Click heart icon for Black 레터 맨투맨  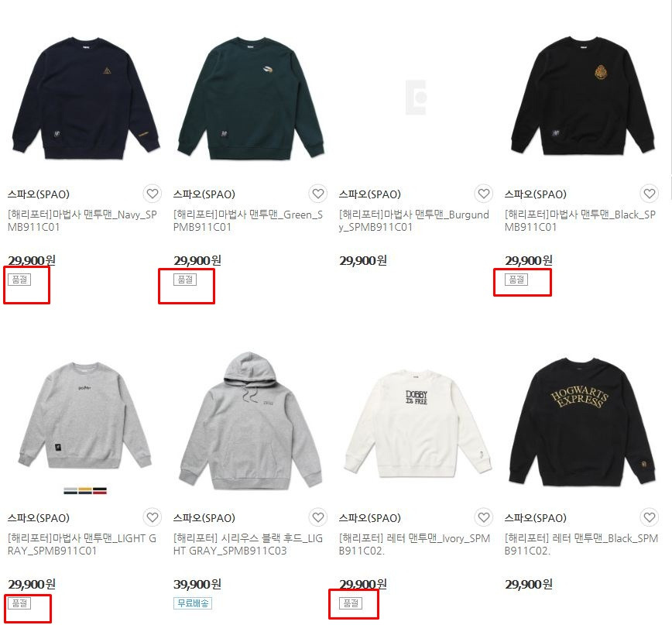point(650,518)
